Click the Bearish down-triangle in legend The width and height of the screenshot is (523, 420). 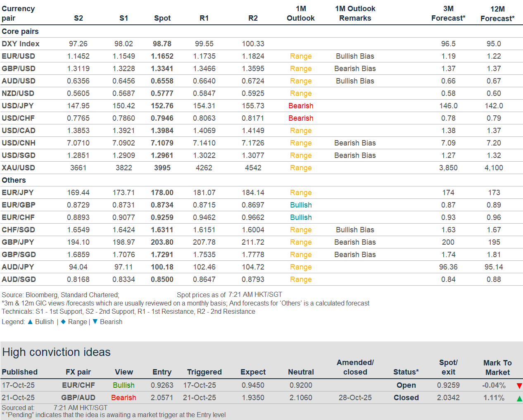click(95, 322)
